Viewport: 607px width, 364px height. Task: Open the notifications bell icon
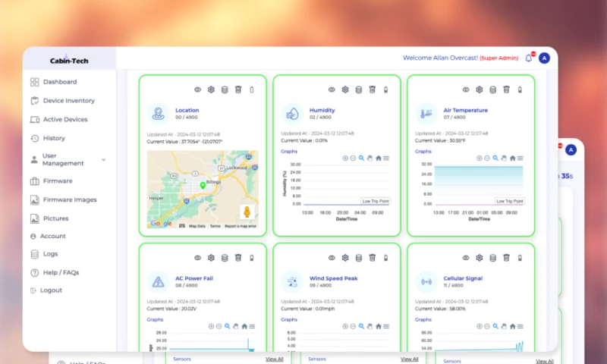point(529,58)
